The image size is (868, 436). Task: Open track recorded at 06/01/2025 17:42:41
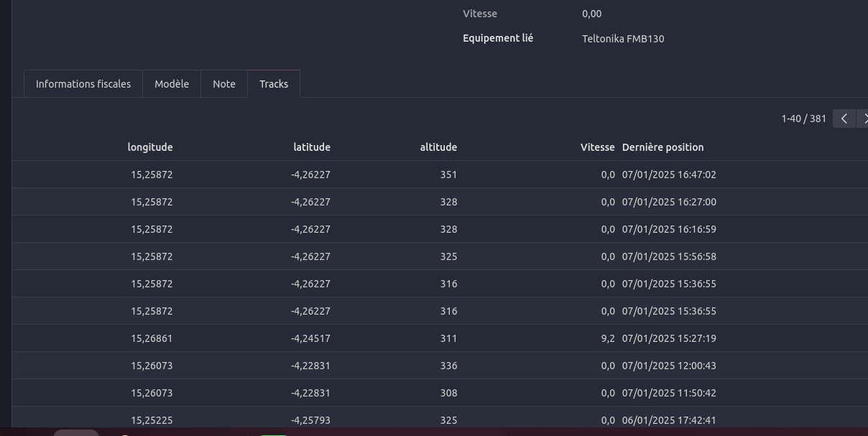click(x=669, y=420)
